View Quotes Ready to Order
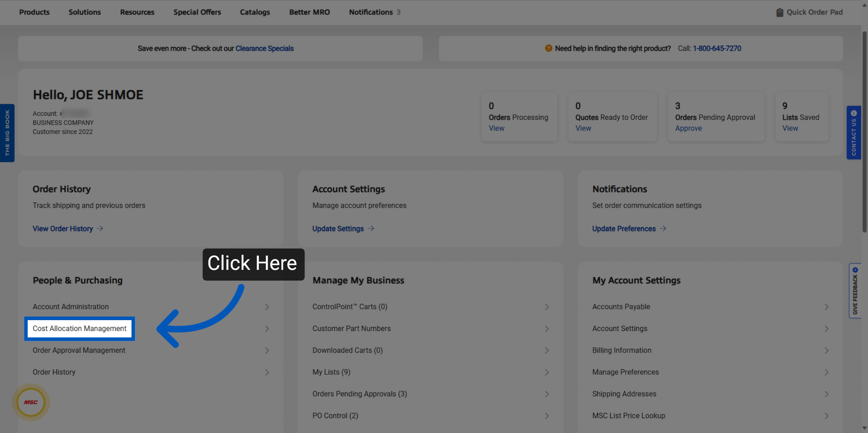Viewport: 868px width, 433px height. pyautogui.click(x=583, y=128)
